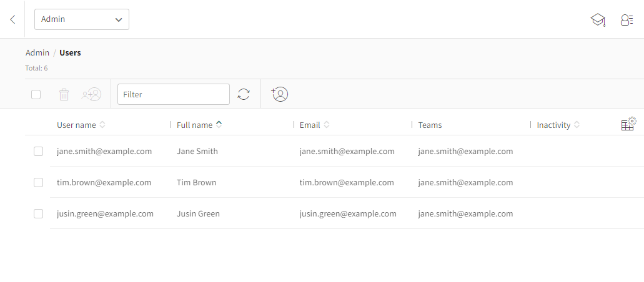Toggle the select all users checkbox
Image resolution: width=644 pixels, height=282 pixels.
[x=36, y=94]
